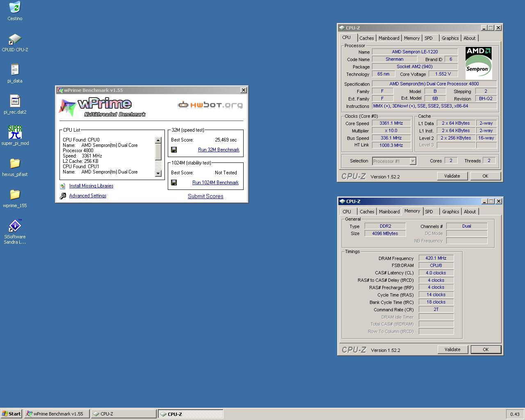Open SPD tab in upper CPU-Z
Viewport: 525px width, 420px height.
point(429,38)
